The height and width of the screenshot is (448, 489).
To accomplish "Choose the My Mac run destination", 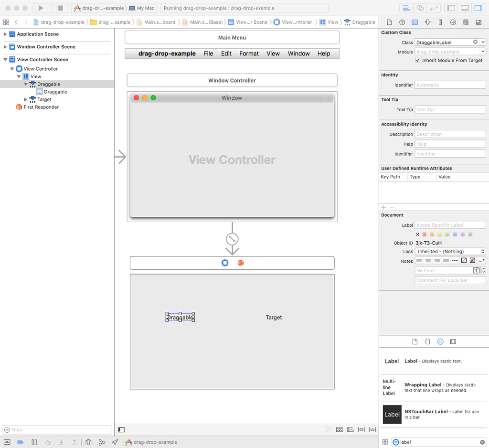I will [142, 8].
